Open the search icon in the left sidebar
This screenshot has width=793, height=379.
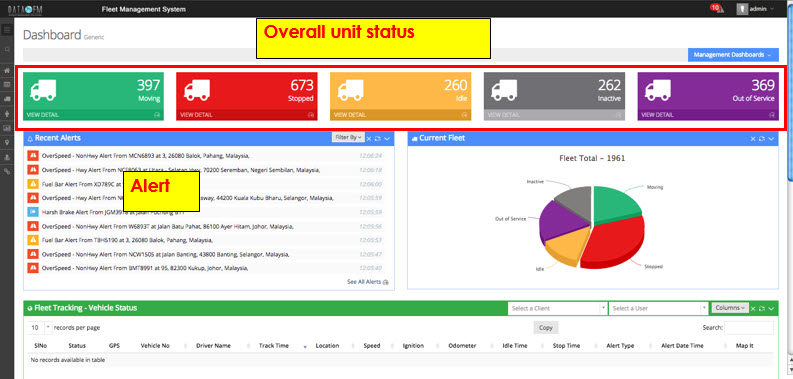pos(7,50)
